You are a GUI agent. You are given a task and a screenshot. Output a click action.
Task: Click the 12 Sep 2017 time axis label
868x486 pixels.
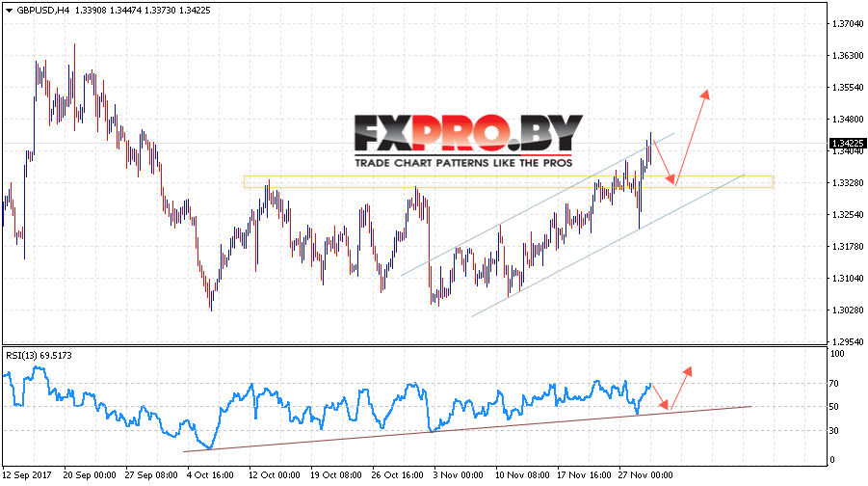coord(27,475)
